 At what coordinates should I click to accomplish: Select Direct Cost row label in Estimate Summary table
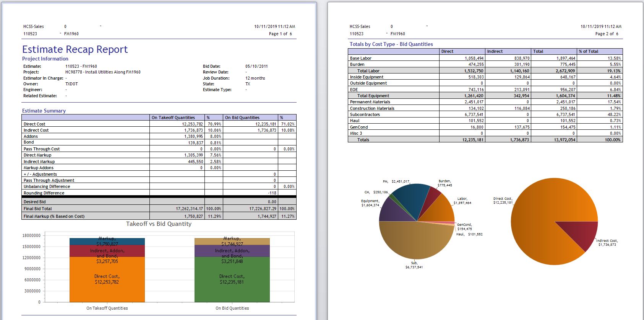click(34, 124)
